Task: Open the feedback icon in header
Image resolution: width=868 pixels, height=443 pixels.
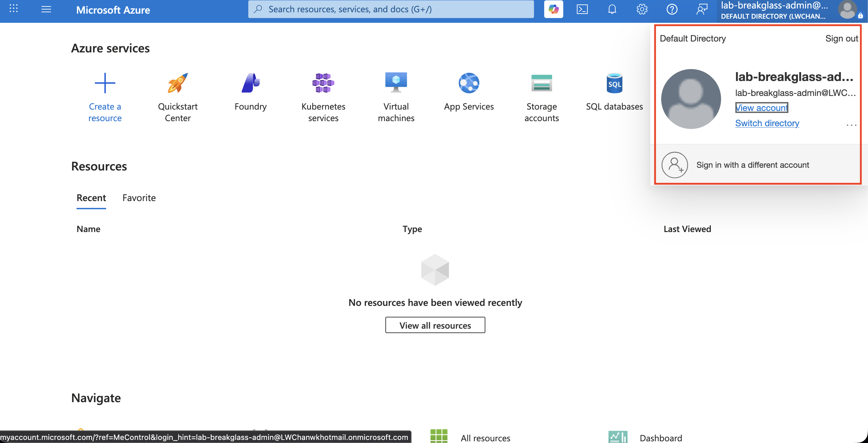Action: coord(702,9)
